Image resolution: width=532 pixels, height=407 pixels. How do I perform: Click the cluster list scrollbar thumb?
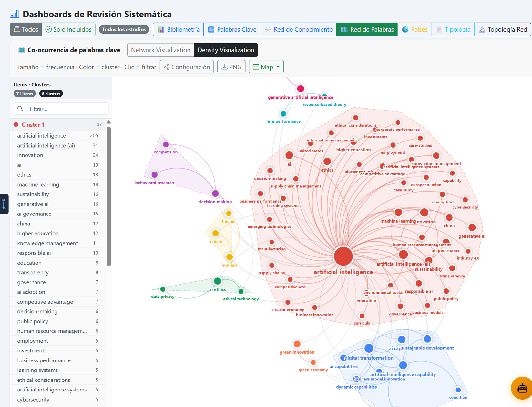point(109,196)
